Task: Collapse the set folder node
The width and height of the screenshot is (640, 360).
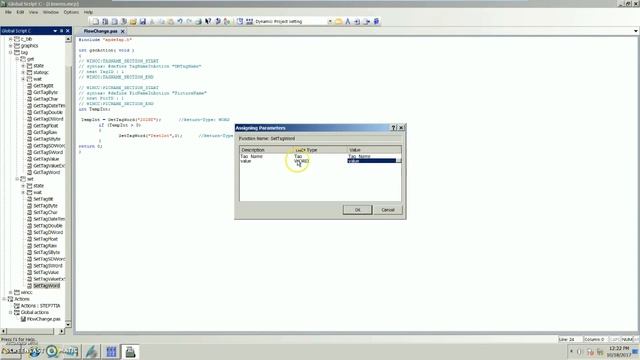Action: [17, 179]
